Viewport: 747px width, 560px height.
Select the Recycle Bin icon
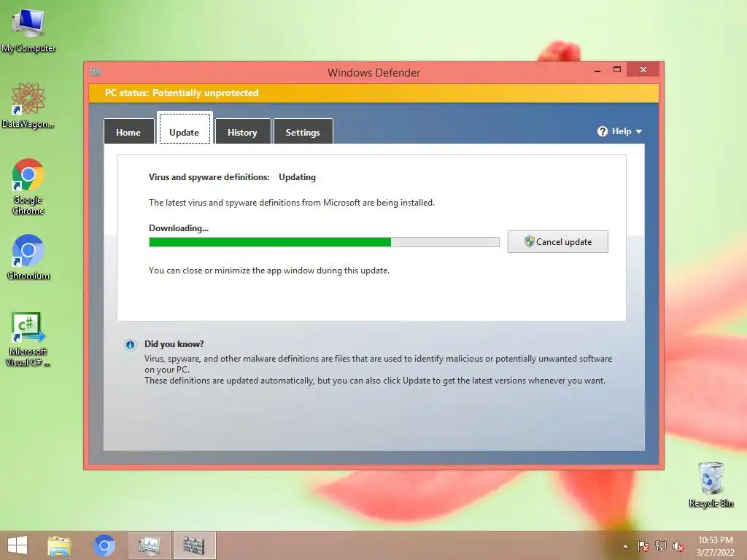(711, 484)
